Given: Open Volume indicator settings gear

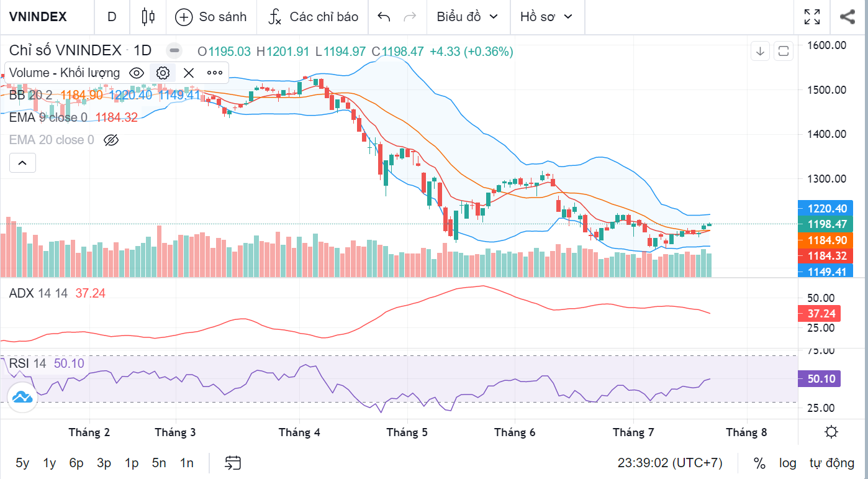Looking at the screenshot, I should (163, 73).
